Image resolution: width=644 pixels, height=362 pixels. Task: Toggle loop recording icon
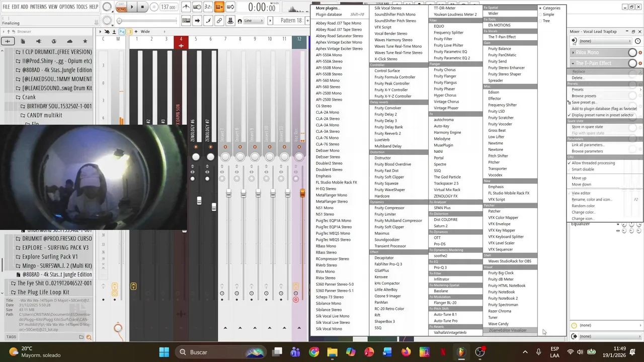[x=230, y=7]
